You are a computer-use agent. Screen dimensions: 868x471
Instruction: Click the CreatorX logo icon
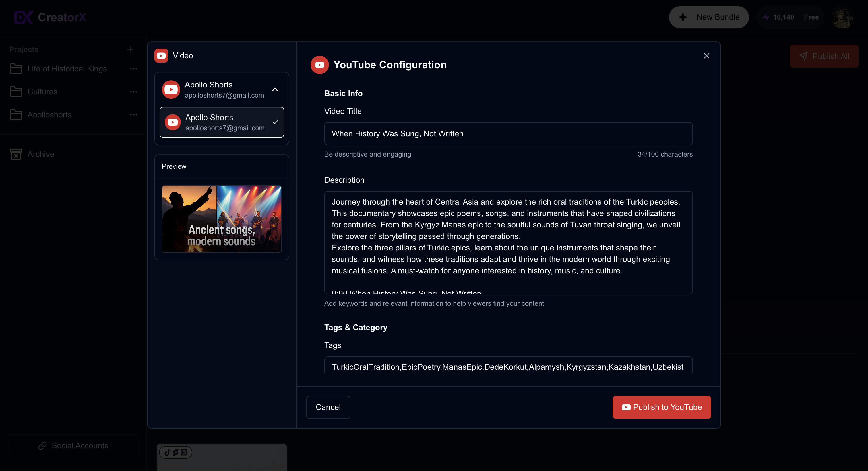[x=24, y=17]
